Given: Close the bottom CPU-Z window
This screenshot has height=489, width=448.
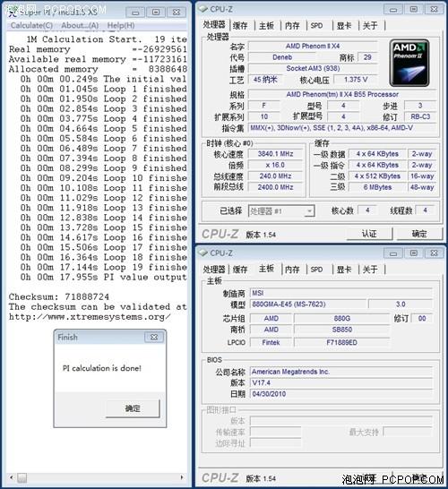Looking at the screenshot, I should (434, 253).
